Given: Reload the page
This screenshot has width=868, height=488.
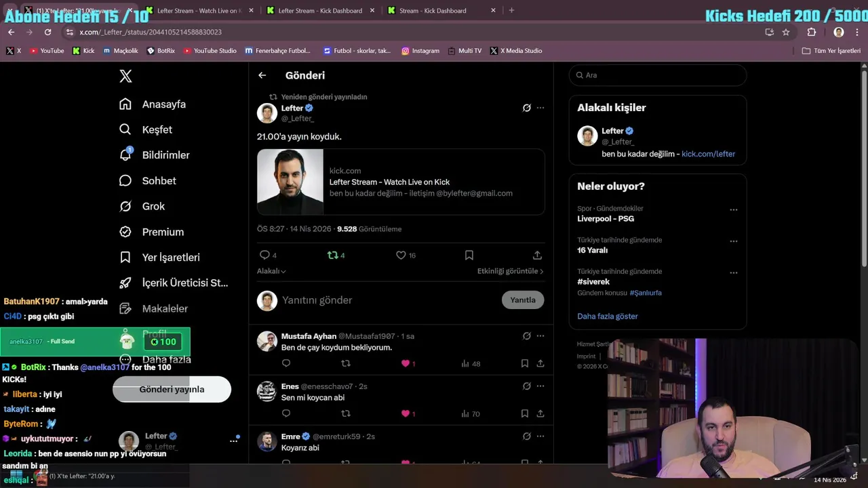Looking at the screenshot, I should tap(47, 32).
